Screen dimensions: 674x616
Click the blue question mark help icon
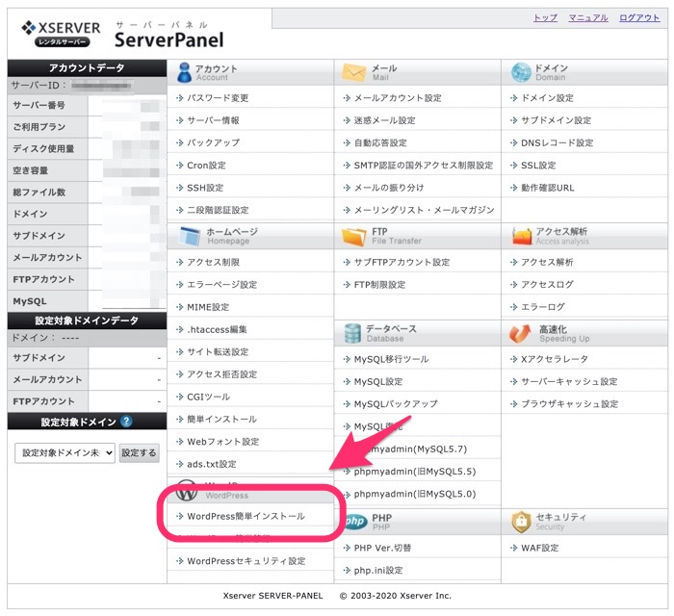coord(126,422)
